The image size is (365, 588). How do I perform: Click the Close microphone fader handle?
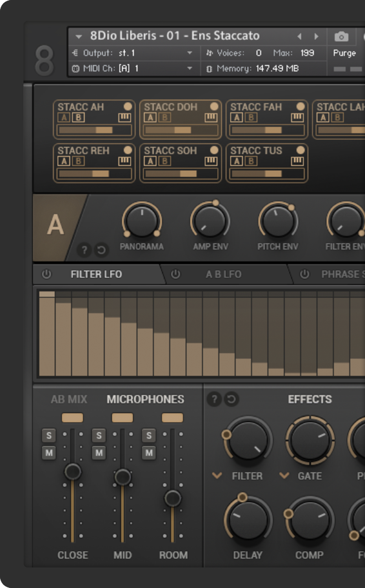point(73,472)
